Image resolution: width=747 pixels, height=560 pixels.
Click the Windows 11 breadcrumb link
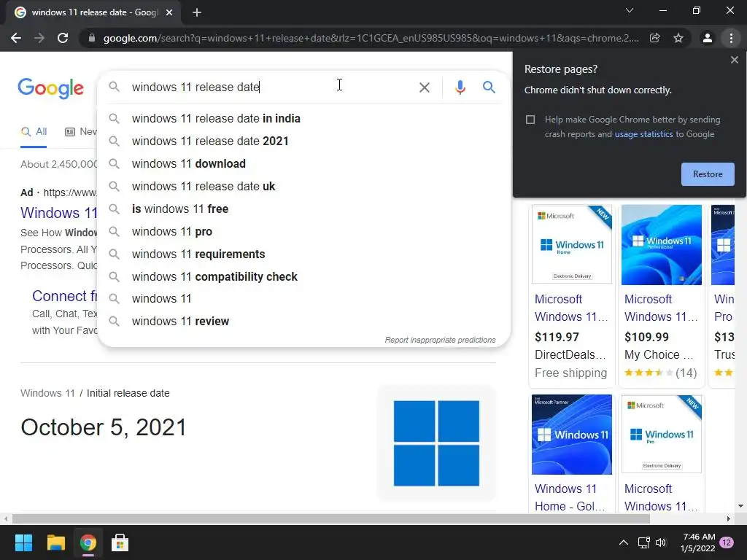(x=47, y=393)
